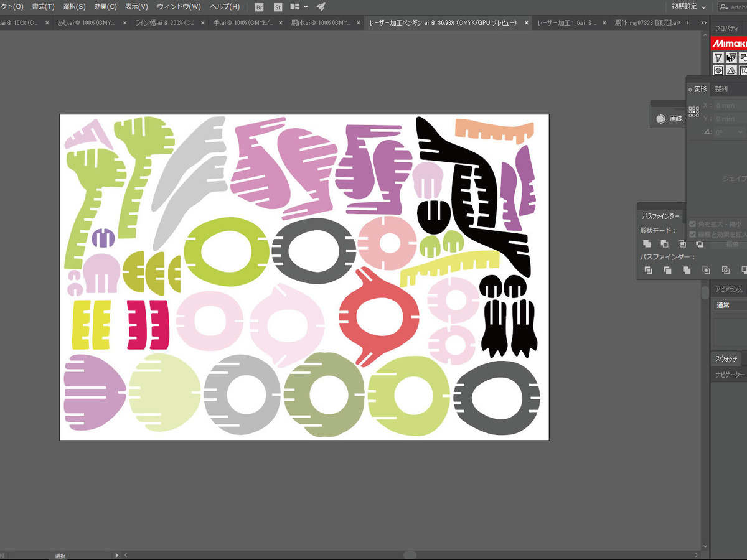The image size is (747, 560).
Task: Click the Divide pathfinder icon
Action: [648, 270]
